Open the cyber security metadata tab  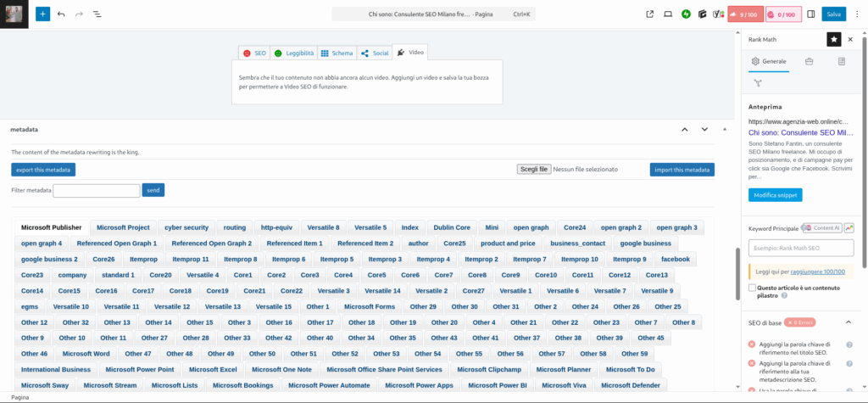pos(186,227)
